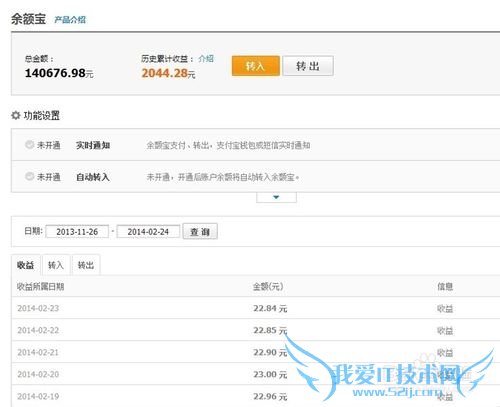Open the 介绍 link beside 历史累计收益
500x407 pixels.
[206, 59]
